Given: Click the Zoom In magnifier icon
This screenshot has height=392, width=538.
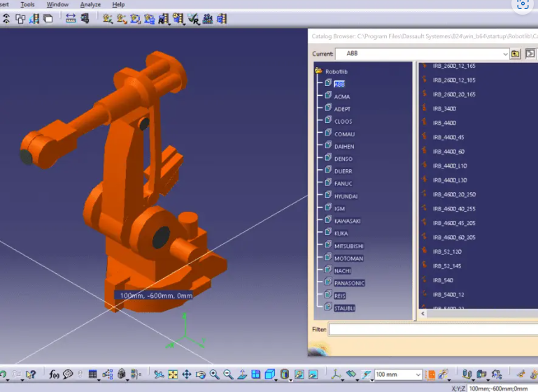Looking at the screenshot, I should tap(215, 375).
